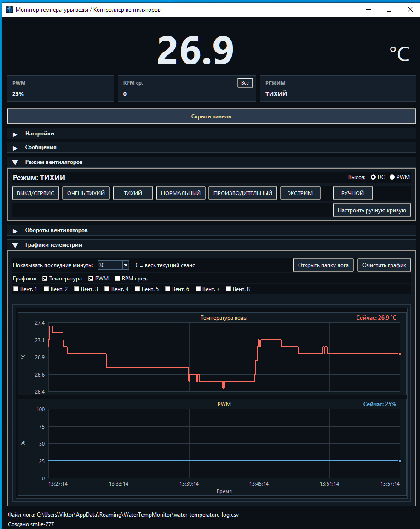
Task: Click Сейчас: 25% label on PWM graph
Action: point(380,404)
